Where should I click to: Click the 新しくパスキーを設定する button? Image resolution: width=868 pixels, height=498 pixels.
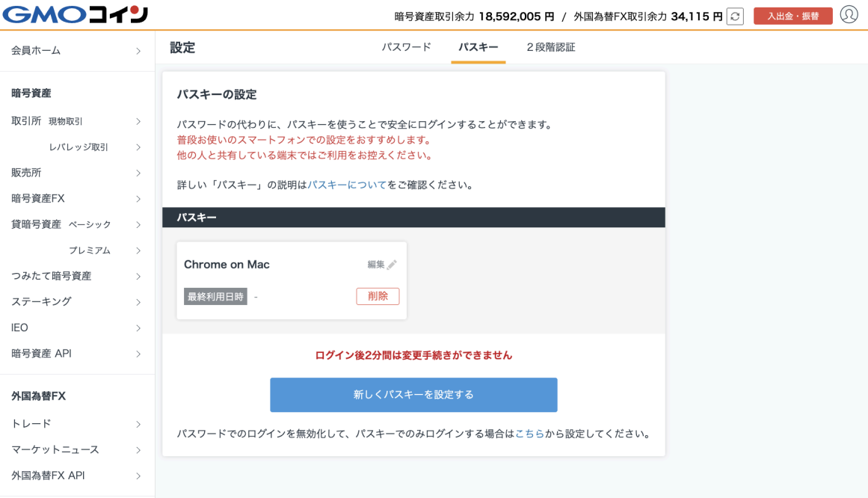(x=413, y=395)
